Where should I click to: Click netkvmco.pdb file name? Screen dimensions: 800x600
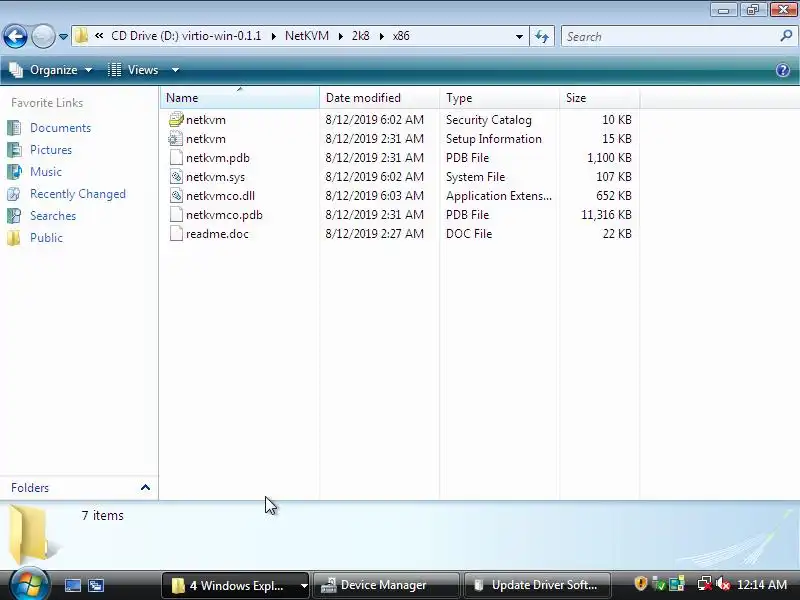click(224, 215)
